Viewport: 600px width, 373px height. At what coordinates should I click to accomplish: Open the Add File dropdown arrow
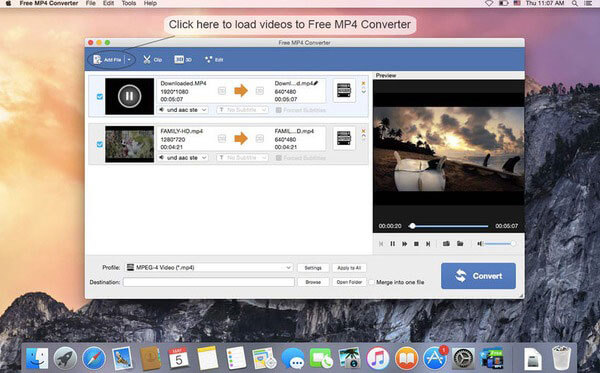129,60
